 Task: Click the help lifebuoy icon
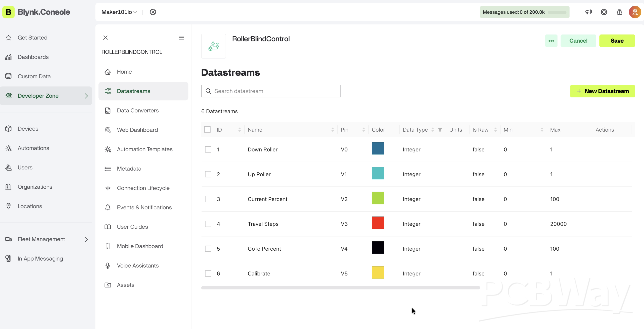point(604,12)
